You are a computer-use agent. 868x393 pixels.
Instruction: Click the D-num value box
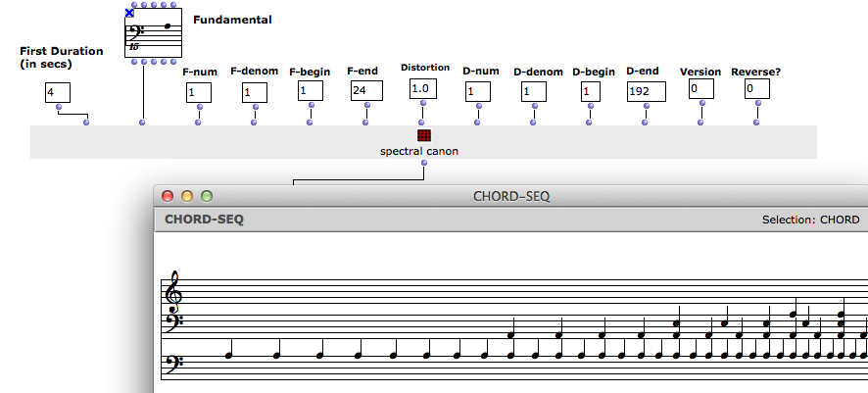tap(477, 91)
